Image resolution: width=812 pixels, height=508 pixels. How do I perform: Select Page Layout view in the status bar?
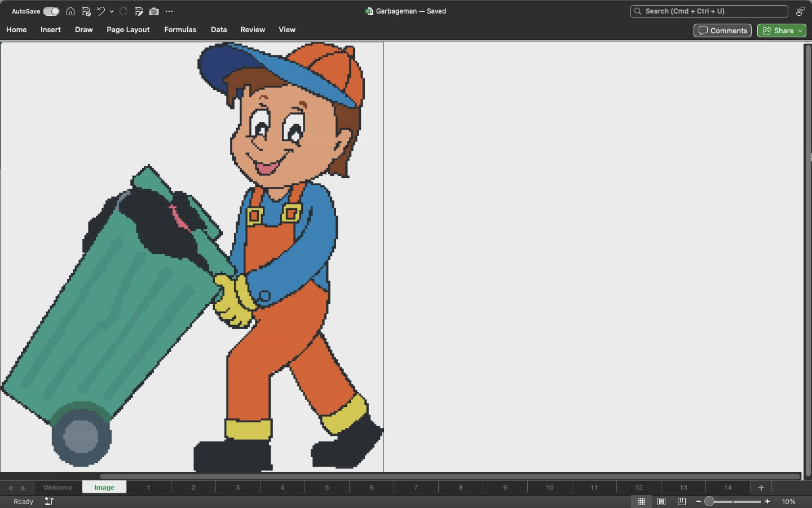pyautogui.click(x=661, y=501)
